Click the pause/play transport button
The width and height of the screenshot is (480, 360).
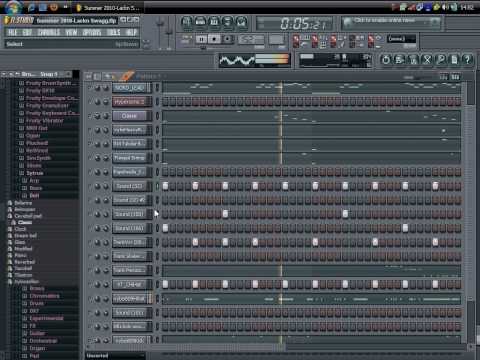click(201, 39)
